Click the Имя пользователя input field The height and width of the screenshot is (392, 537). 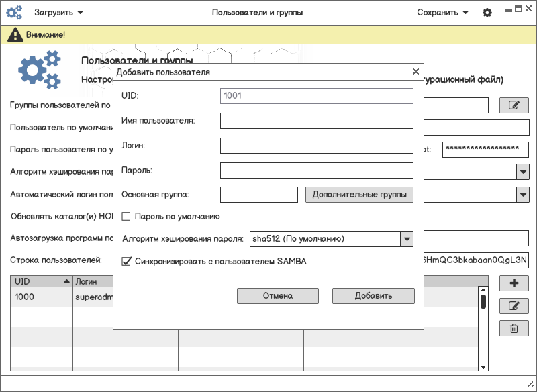(316, 121)
